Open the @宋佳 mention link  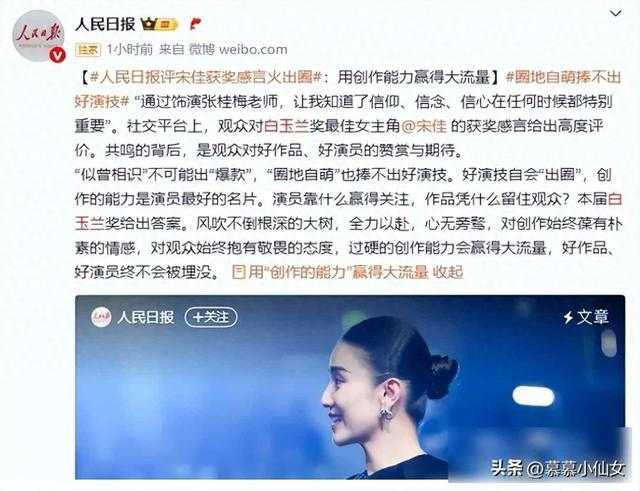tap(424, 126)
